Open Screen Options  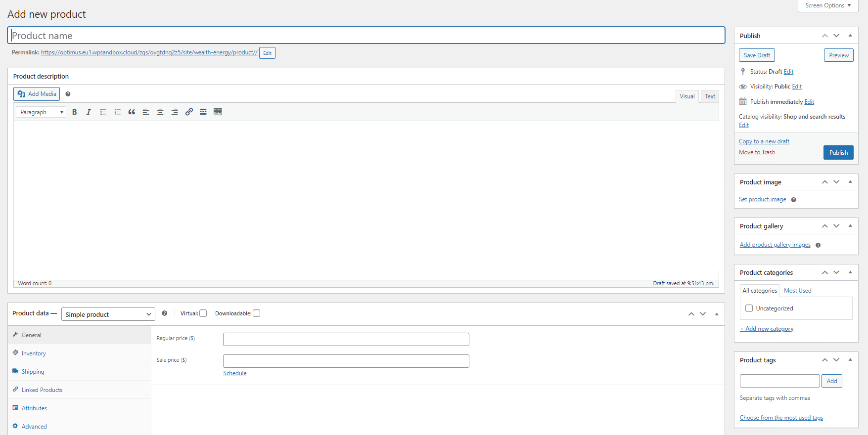pyautogui.click(x=828, y=5)
